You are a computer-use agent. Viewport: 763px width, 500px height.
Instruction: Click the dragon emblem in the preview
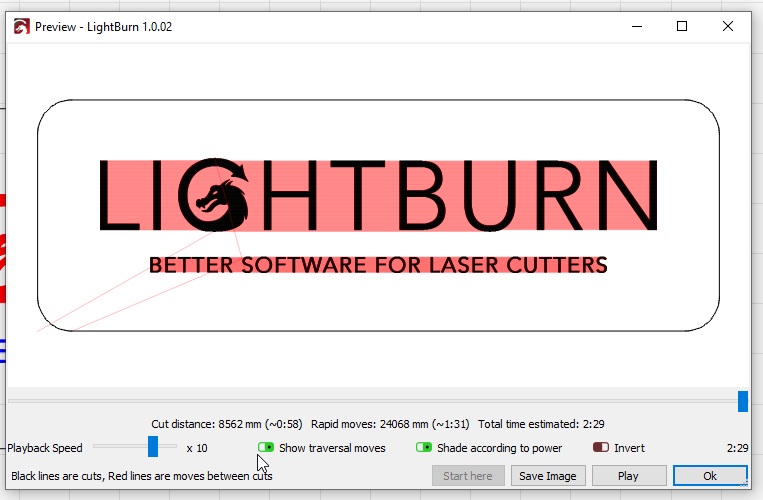click(215, 196)
